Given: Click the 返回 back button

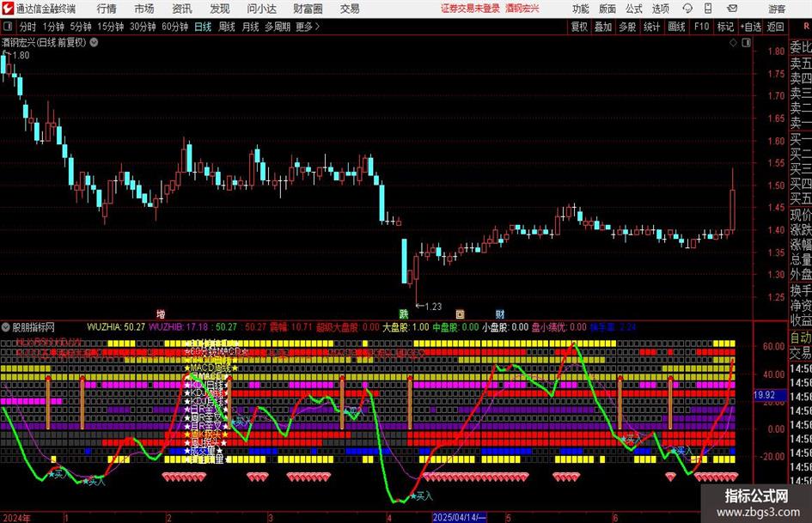Looking at the screenshot, I should pos(775,27).
